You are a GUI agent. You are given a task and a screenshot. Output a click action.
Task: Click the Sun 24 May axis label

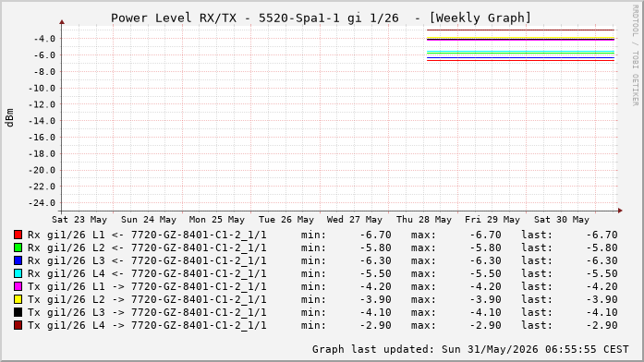coord(149,220)
